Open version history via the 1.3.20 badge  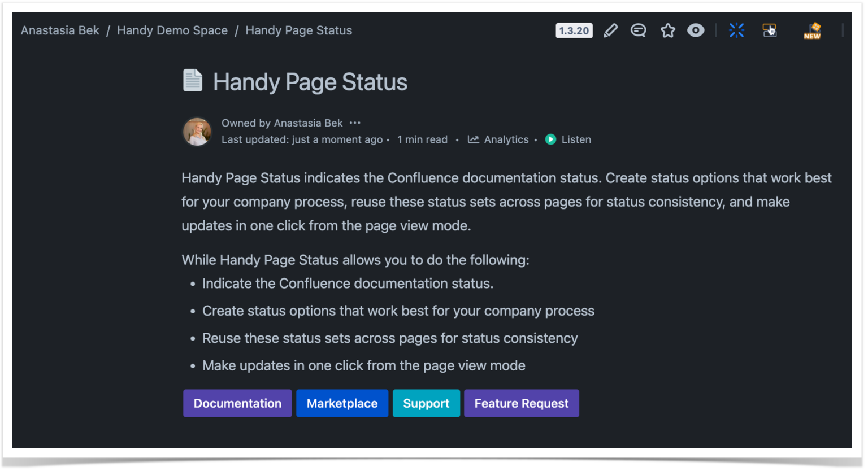pos(574,30)
